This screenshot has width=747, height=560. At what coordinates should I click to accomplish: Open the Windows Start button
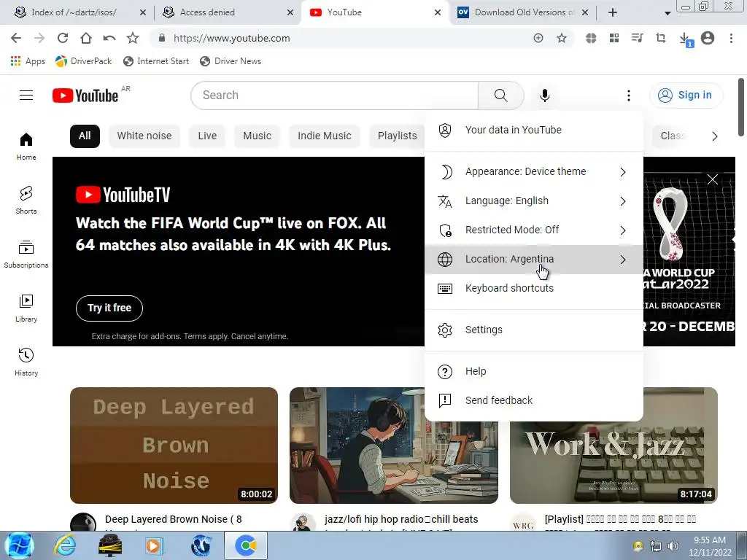click(x=19, y=545)
